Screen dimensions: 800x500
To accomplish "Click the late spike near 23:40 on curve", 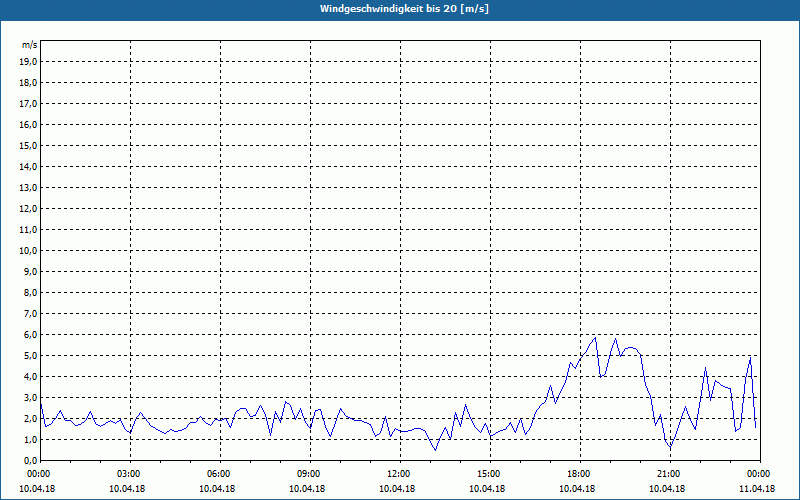I will pos(751,357).
